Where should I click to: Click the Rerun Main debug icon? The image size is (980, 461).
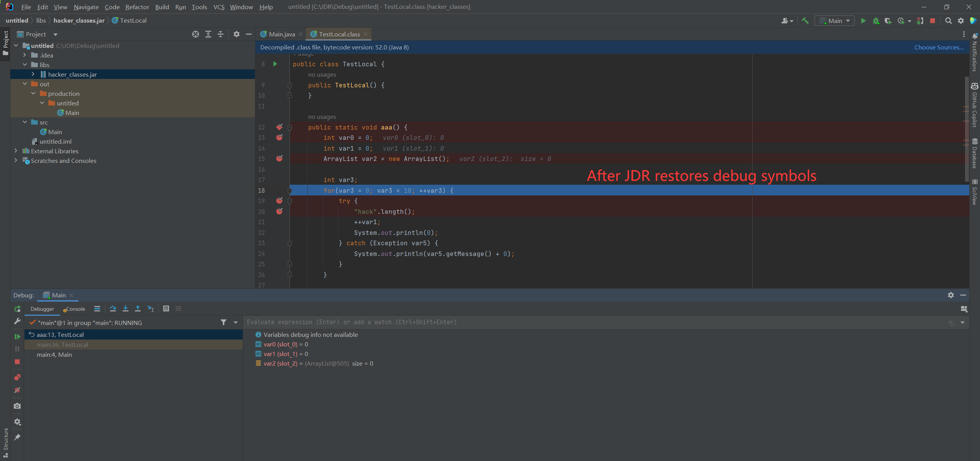[17, 309]
